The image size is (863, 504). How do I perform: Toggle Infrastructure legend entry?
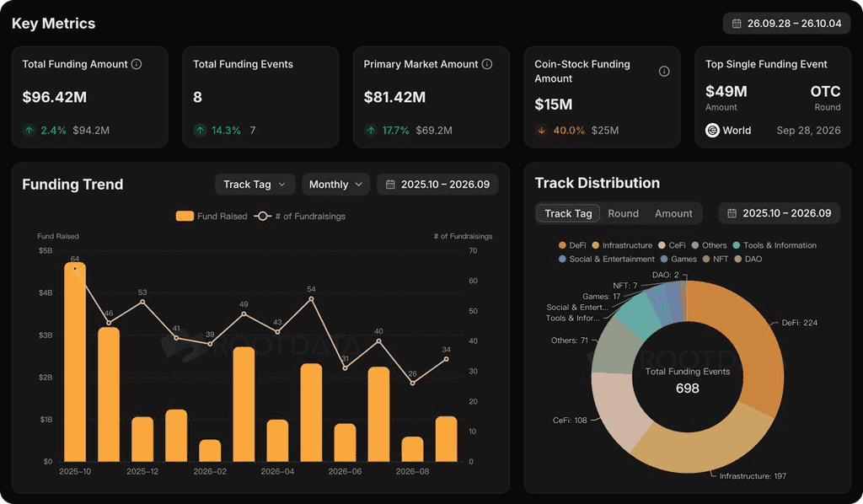tap(622, 245)
